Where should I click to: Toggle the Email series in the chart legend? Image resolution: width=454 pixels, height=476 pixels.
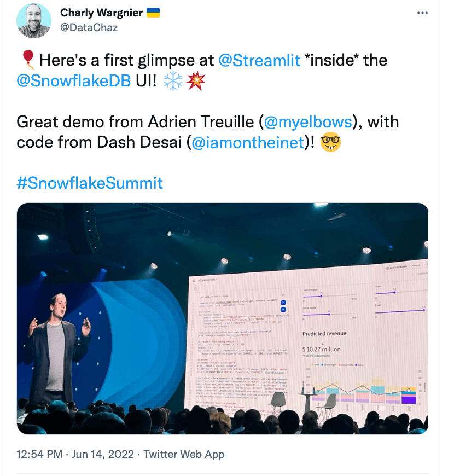(x=316, y=365)
